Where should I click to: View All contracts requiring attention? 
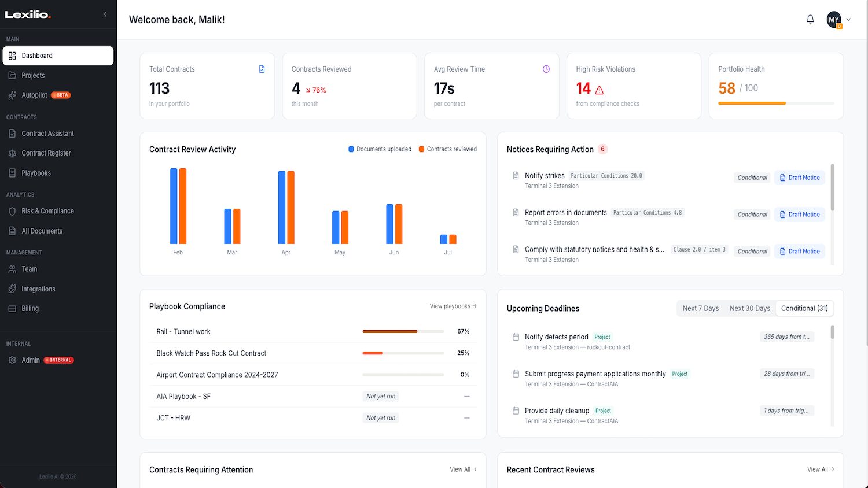(x=463, y=469)
